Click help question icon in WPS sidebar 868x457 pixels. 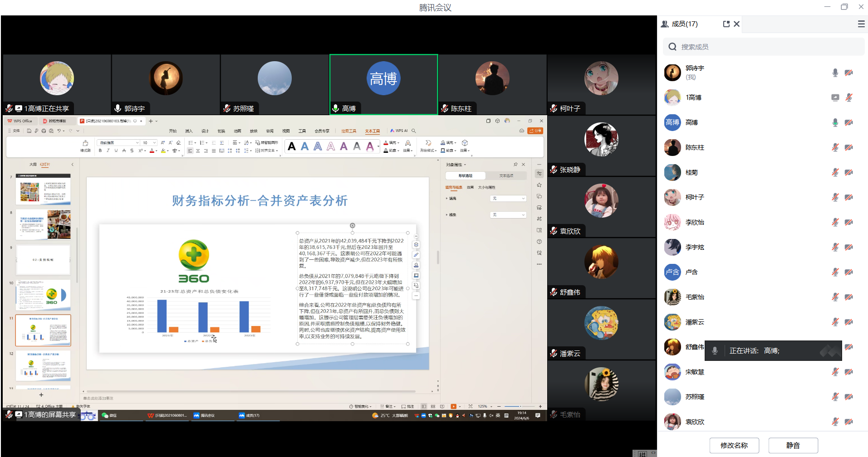(539, 242)
